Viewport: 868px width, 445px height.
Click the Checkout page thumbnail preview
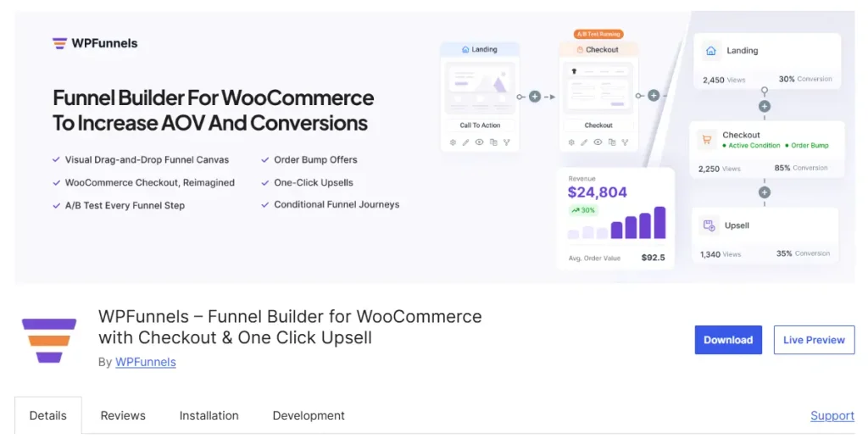pyautogui.click(x=598, y=87)
